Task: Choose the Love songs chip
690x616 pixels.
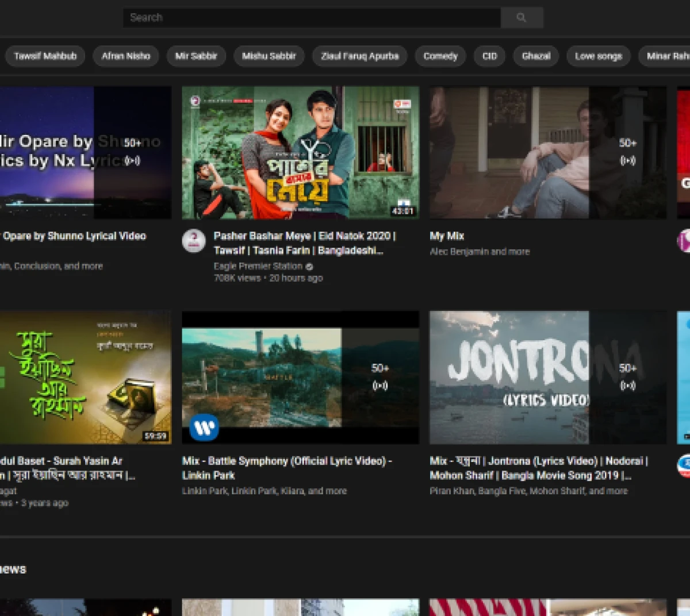Action: pos(599,56)
